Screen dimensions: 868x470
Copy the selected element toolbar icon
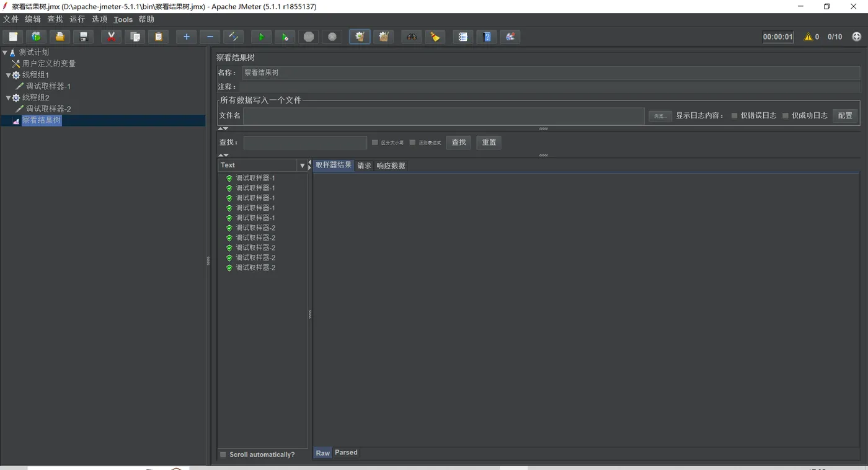click(135, 37)
